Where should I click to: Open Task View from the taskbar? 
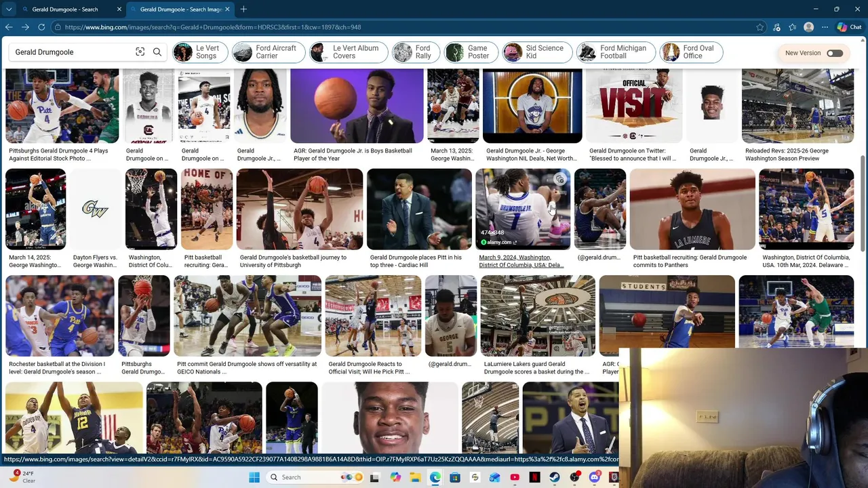374,477
